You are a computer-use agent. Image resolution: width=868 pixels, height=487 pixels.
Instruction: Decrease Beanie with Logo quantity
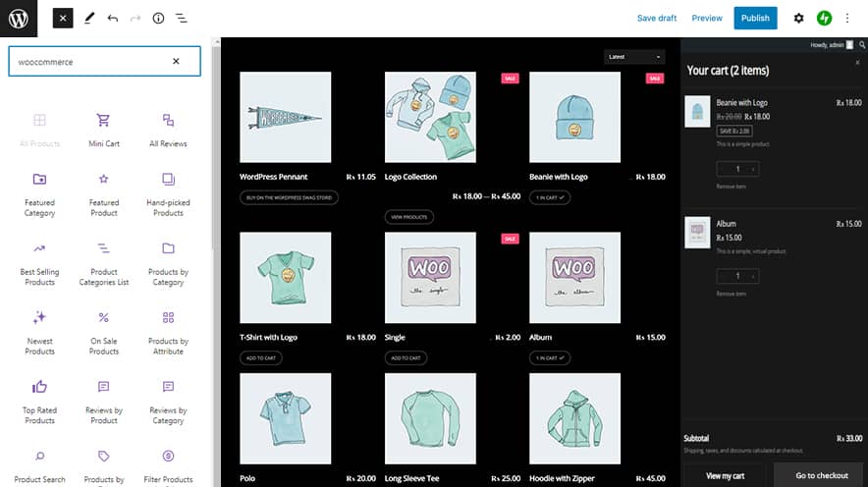click(722, 169)
